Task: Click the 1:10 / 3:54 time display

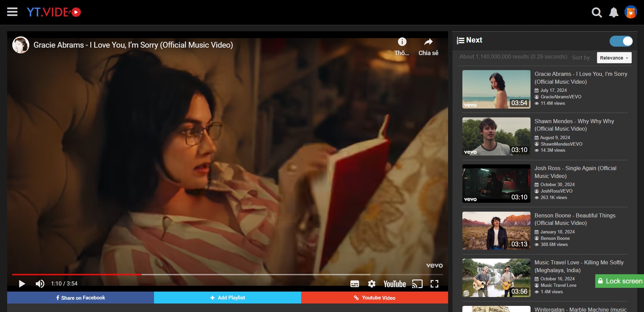Action: (x=64, y=283)
